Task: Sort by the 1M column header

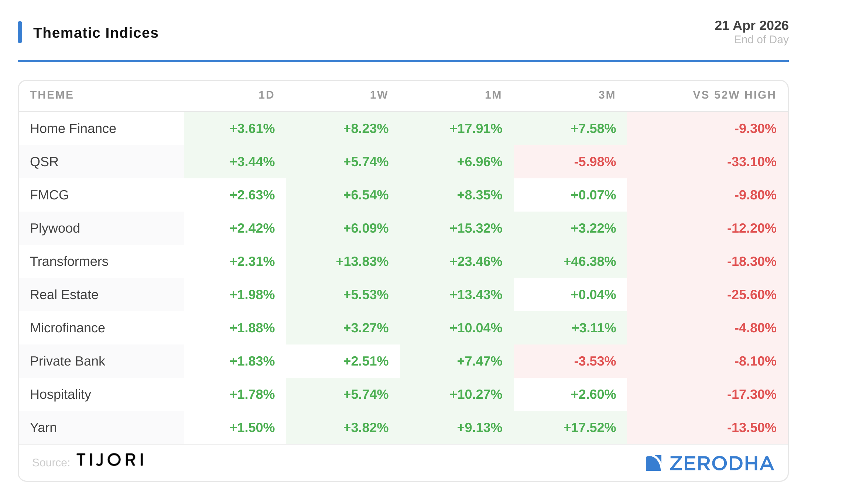Action: click(493, 95)
